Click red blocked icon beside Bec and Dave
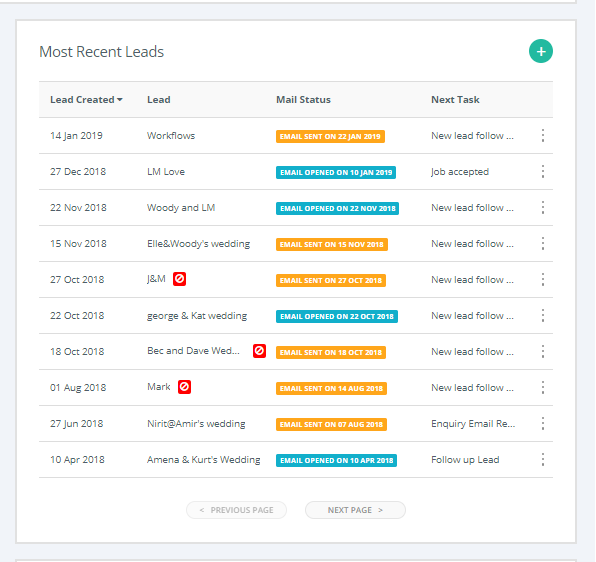The width and height of the screenshot is (596, 562). pyautogui.click(x=259, y=351)
